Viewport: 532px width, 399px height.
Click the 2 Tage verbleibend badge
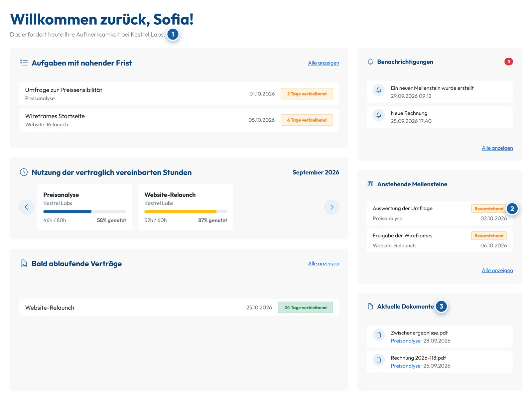click(x=307, y=94)
